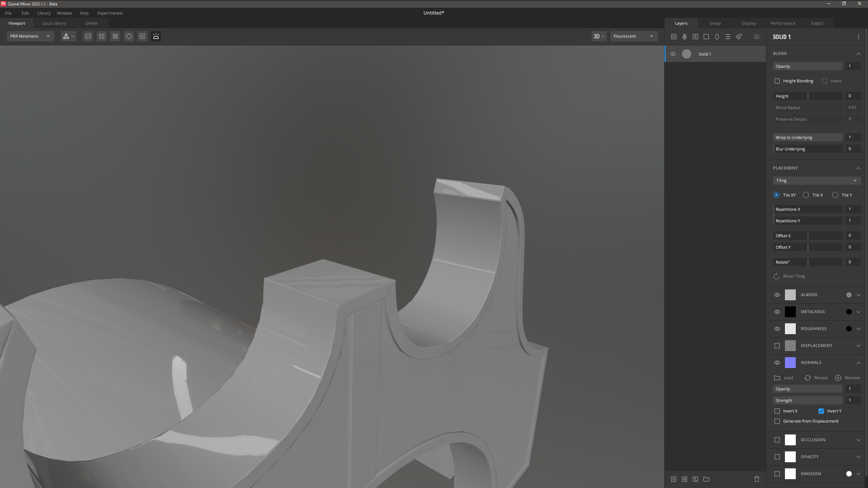The width and height of the screenshot is (868, 488).
Task: Collapse the Blend section
Action: [x=859, y=54]
